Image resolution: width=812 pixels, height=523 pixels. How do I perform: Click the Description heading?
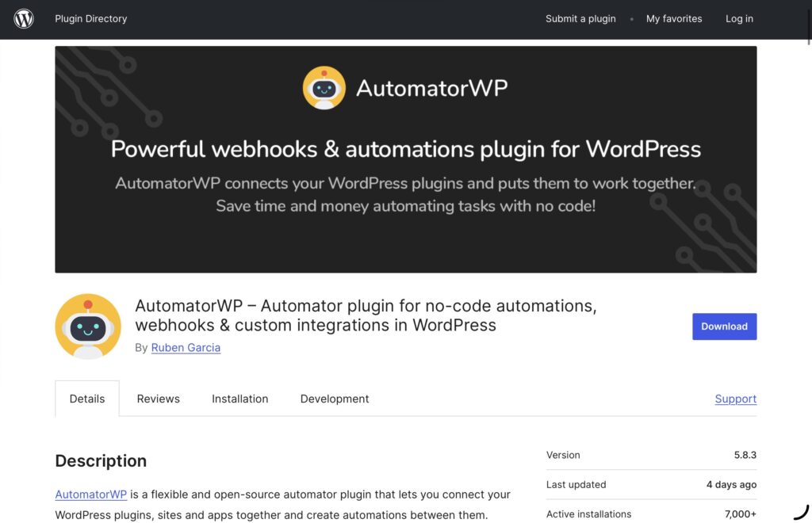click(x=101, y=460)
